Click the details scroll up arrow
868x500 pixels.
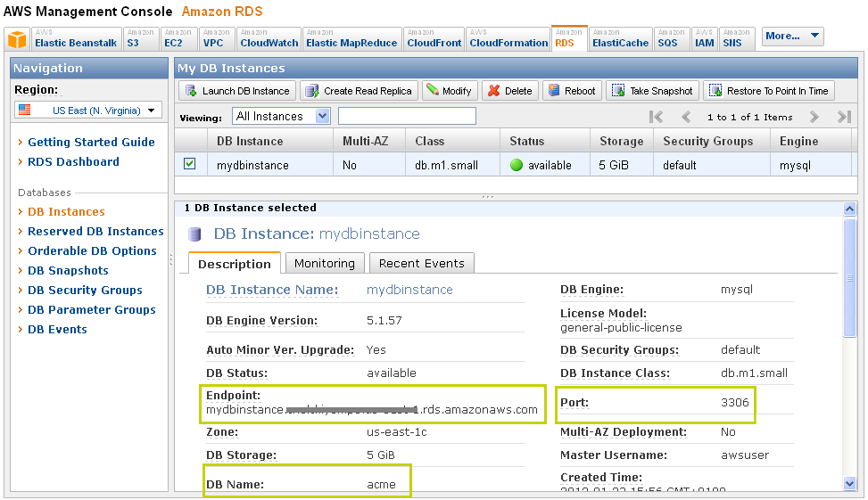pyautogui.click(x=850, y=209)
